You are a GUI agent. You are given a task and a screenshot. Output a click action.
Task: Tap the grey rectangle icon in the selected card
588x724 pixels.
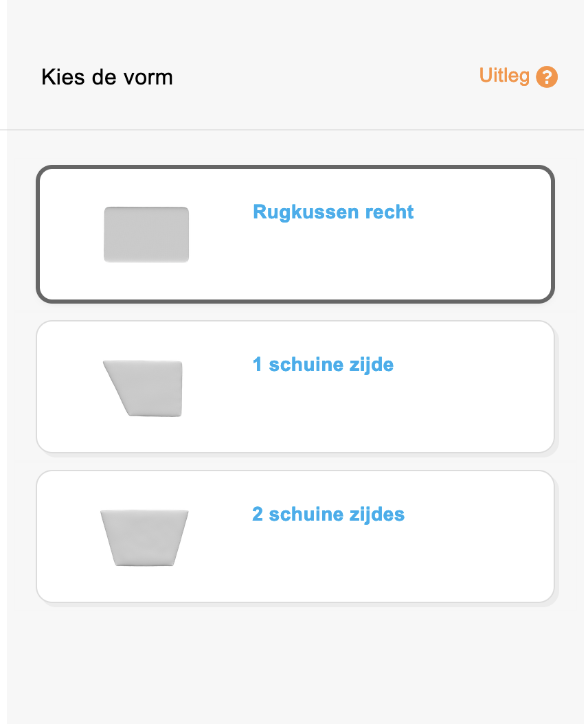146,234
